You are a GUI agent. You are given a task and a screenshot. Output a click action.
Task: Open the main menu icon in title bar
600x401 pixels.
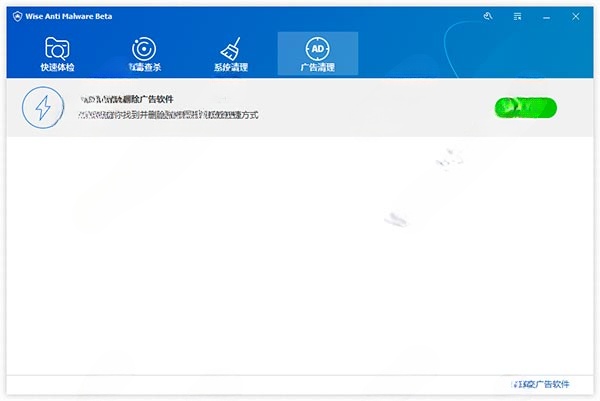pos(517,16)
